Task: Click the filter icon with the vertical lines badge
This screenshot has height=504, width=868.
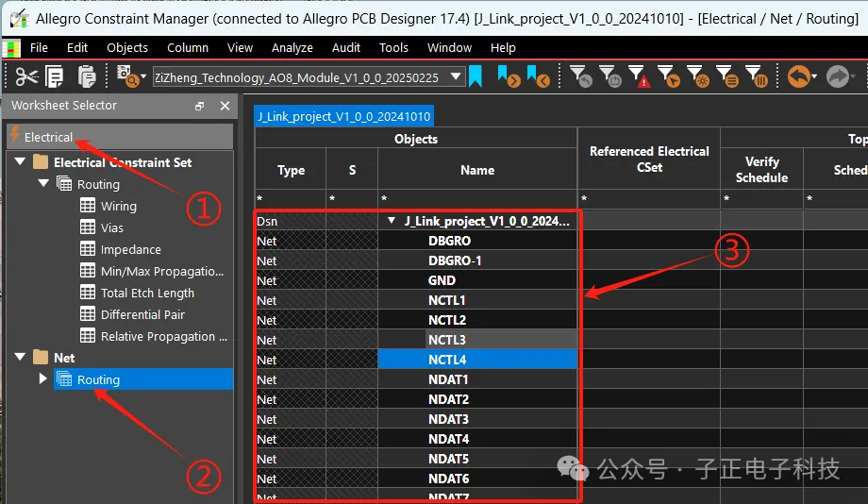Action: 756,76
